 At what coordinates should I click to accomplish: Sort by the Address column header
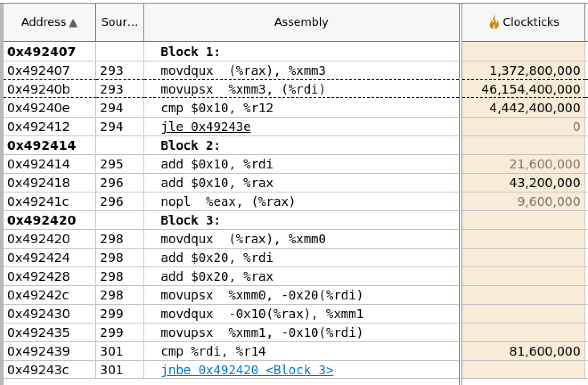click(49, 22)
